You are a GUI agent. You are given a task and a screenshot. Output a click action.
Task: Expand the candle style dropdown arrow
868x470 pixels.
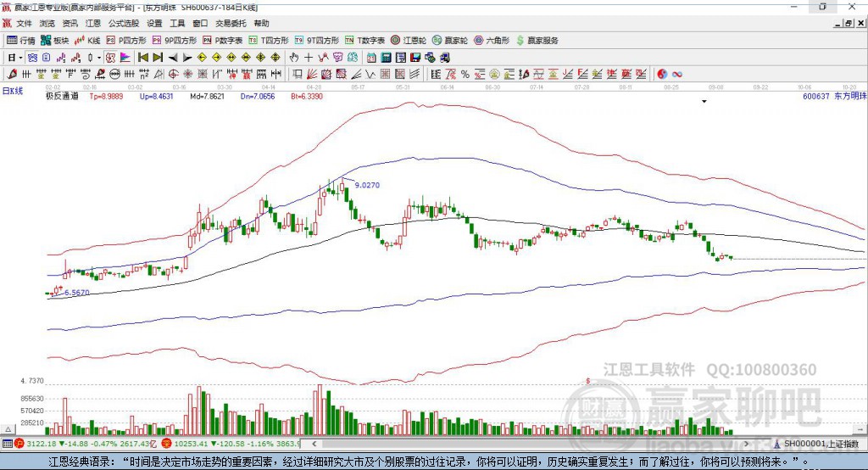pos(98,58)
